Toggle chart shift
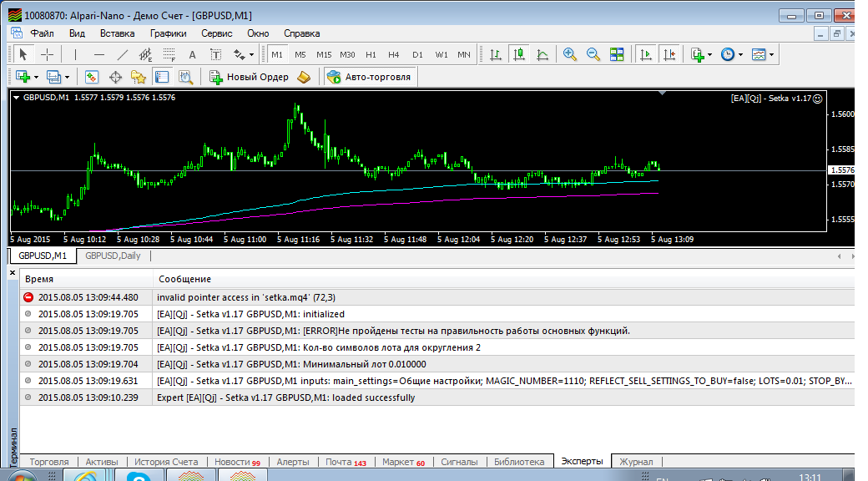The image size is (868, 481). click(669, 54)
